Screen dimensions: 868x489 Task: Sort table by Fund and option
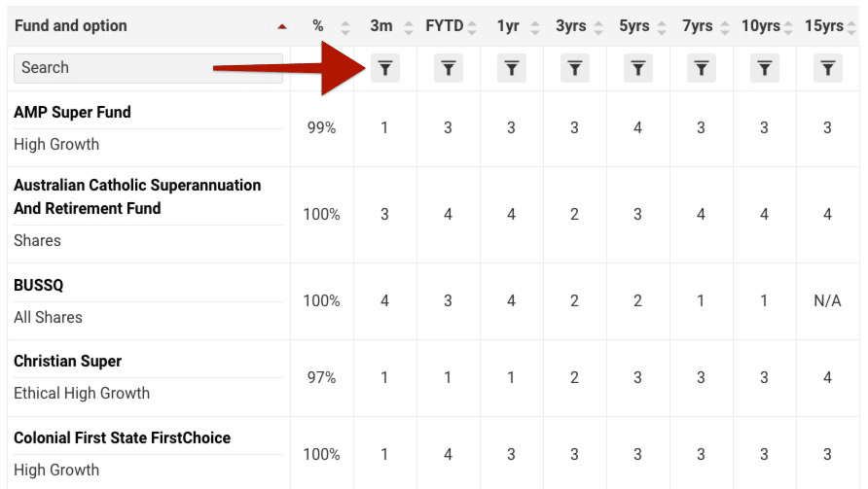click(x=70, y=26)
